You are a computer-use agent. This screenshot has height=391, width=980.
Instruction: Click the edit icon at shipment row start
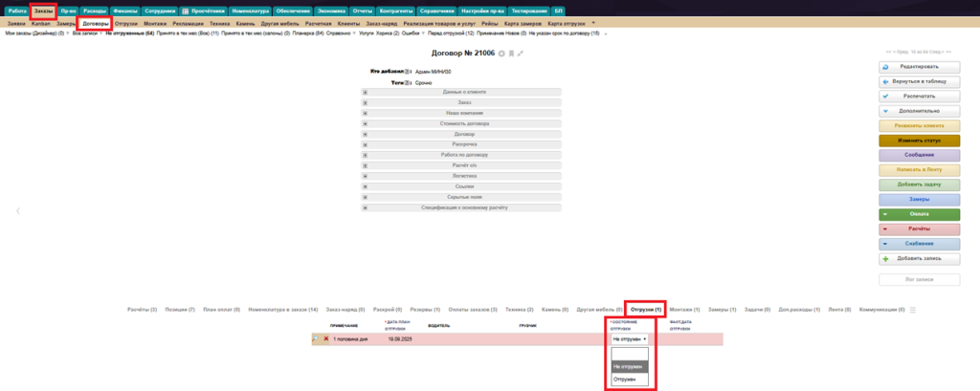point(316,338)
